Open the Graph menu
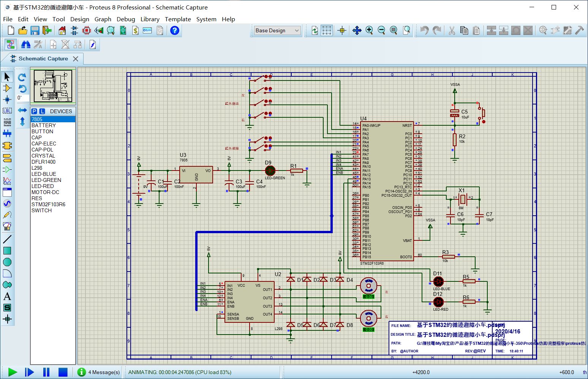Image resolution: width=588 pixels, height=379 pixels. pos(103,19)
